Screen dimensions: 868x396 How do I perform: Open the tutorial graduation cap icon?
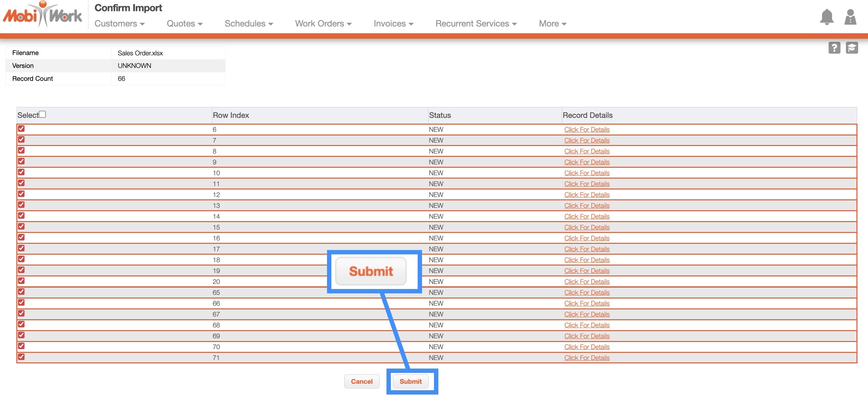click(852, 48)
